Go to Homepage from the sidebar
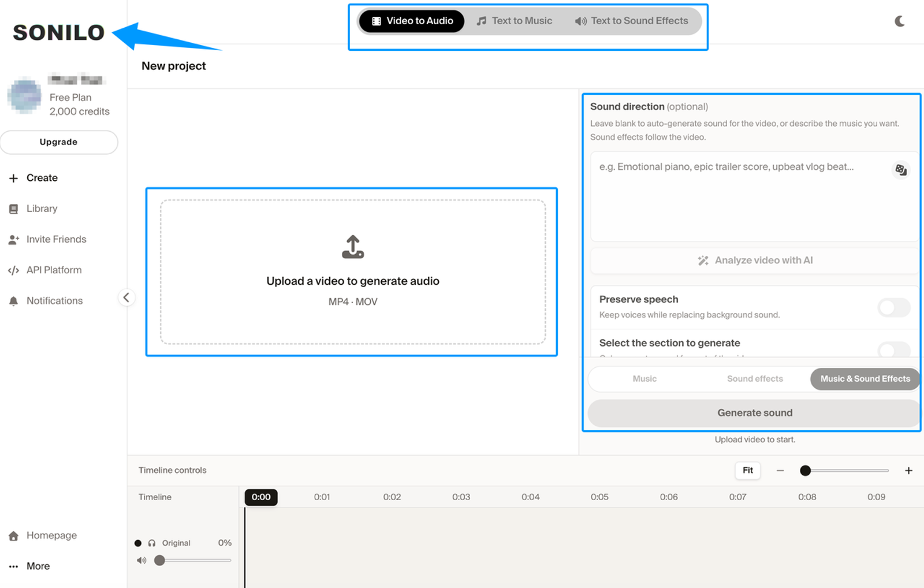The image size is (924, 588). click(x=43, y=535)
